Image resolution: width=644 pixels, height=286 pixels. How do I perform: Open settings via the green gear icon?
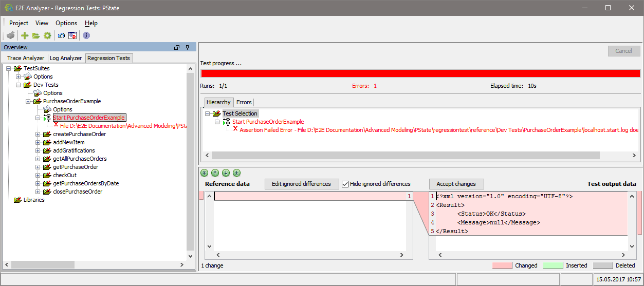click(x=47, y=35)
